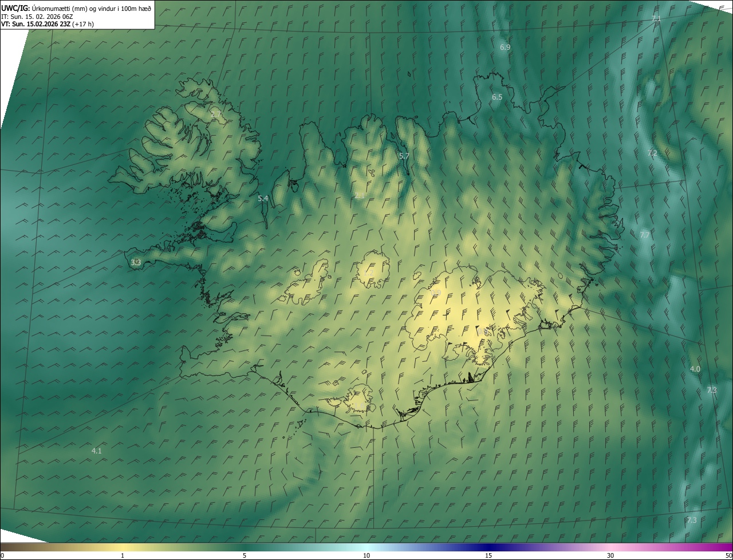Screen dimensions: 733x560
Task: Click the 2.1 value label on the map
Action: [360, 196]
